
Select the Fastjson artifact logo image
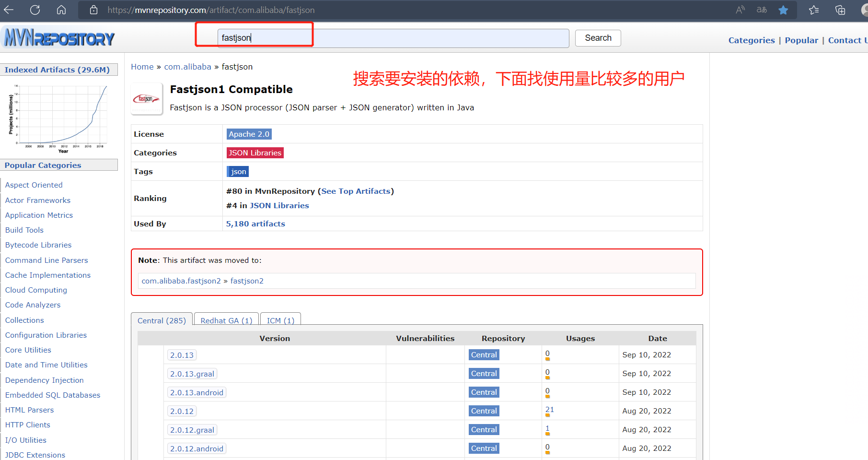(147, 99)
